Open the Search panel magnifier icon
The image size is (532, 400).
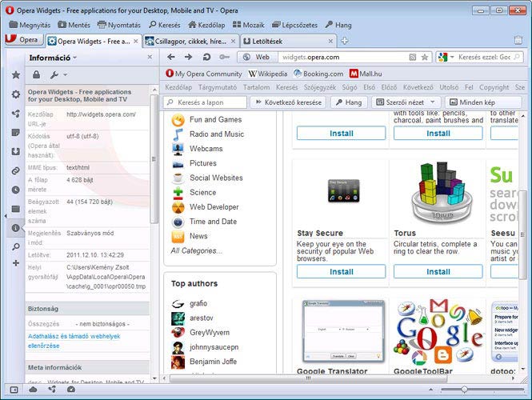(x=16, y=246)
